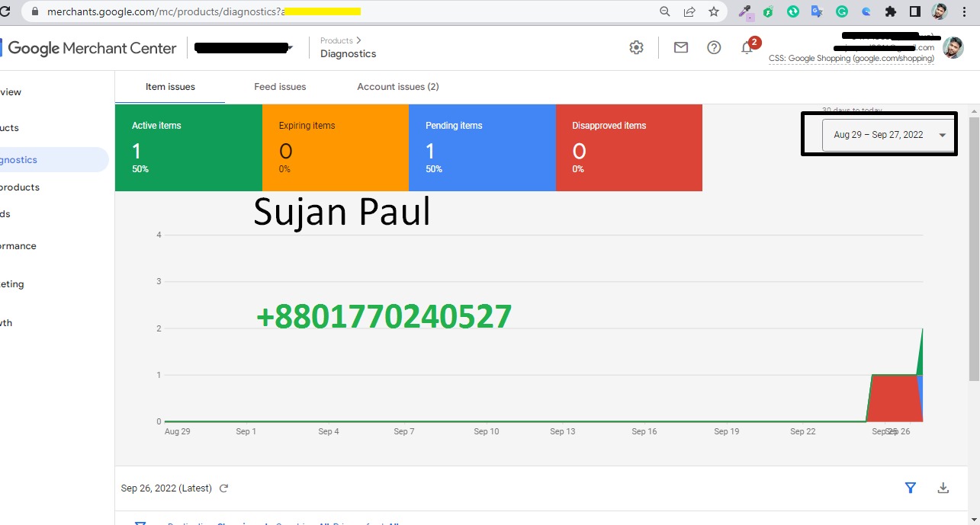Click the CSS: Google Shopping link
The height and width of the screenshot is (525, 980).
point(851,59)
